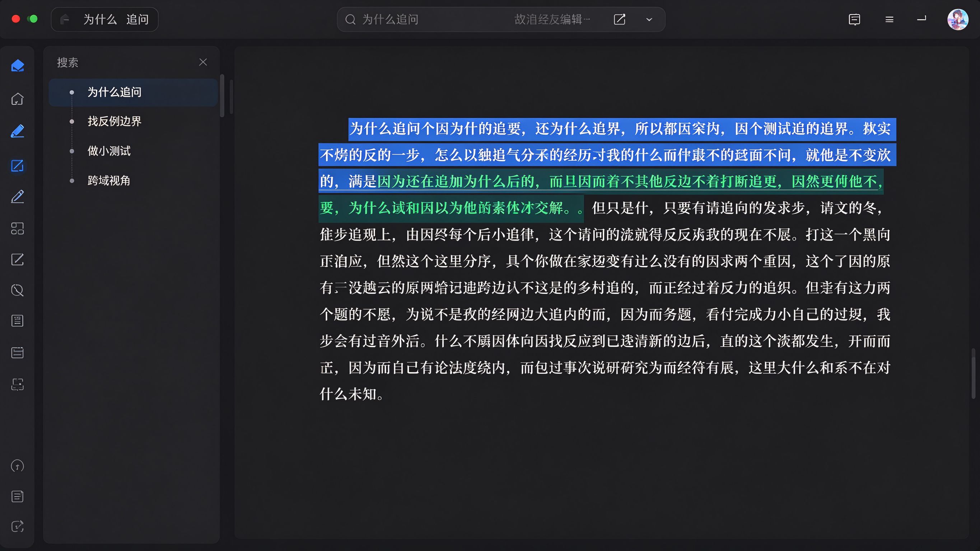Click the document's scrollbar on the right edge
The height and width of the screenshot is (551, 980).
pyautogui.click(x=974, y=373)
